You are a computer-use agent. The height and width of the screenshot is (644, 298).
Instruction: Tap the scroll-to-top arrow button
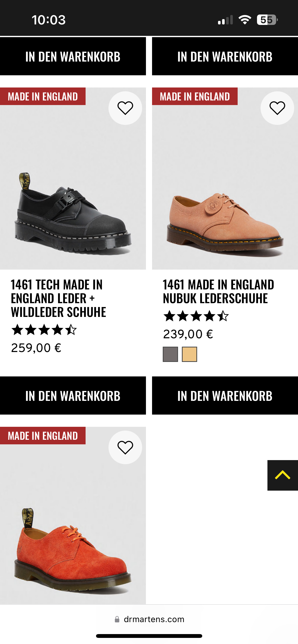point(282,475)
